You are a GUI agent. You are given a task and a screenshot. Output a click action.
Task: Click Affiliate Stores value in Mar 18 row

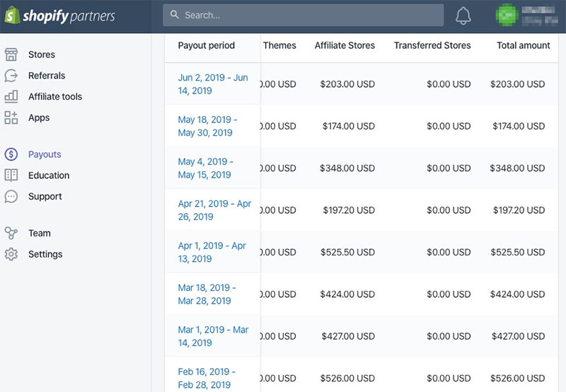347,294
